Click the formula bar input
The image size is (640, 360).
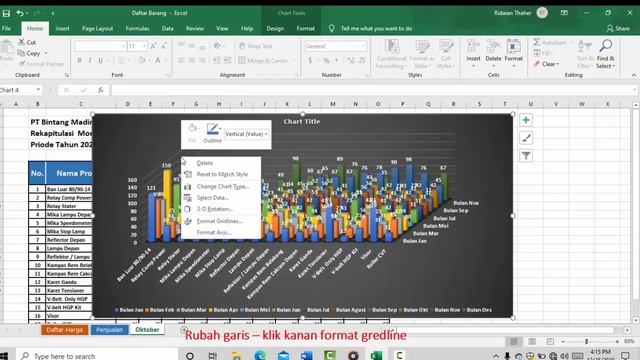point(371,90)
